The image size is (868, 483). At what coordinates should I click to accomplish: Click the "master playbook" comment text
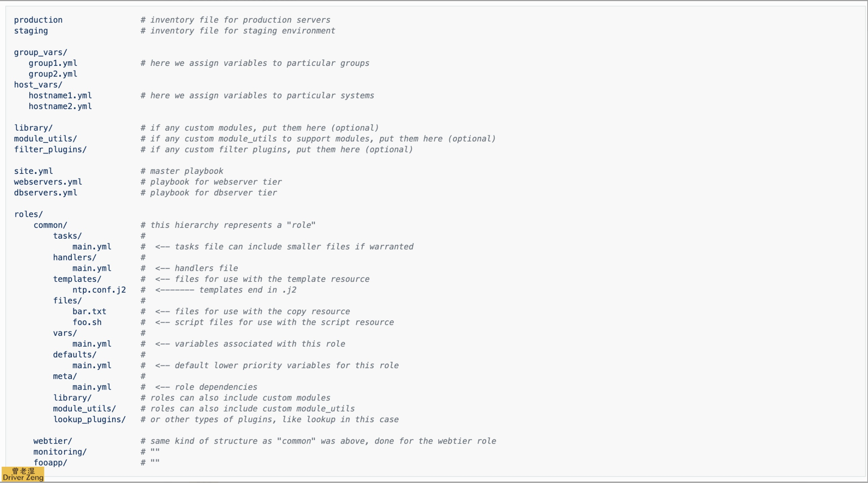[187, 171]
